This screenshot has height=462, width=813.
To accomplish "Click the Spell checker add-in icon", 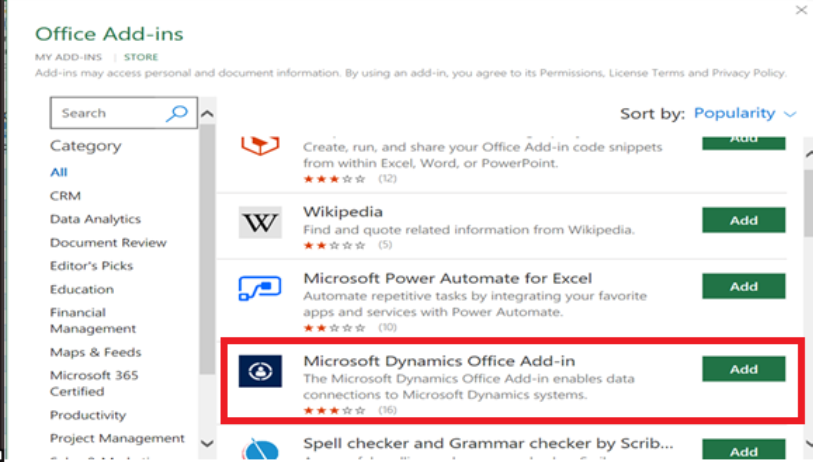I will pos(260,449).
